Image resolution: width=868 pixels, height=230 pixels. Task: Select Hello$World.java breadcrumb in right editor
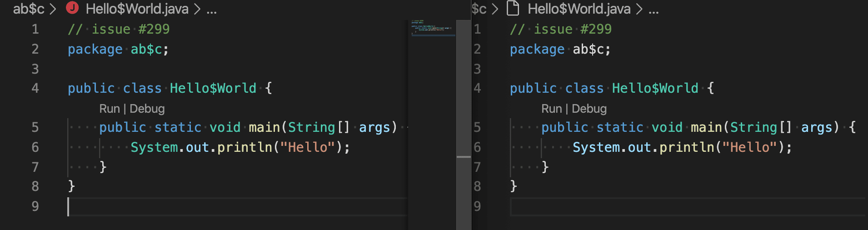(x=579, y=9)
